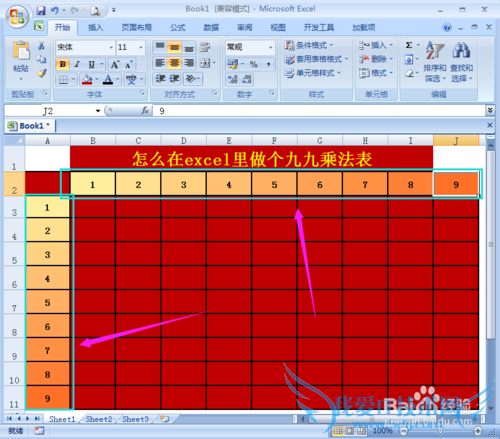Open 查找和选择 find and select
This screenshot has height=439, width=500.
(x=462, y=62)
